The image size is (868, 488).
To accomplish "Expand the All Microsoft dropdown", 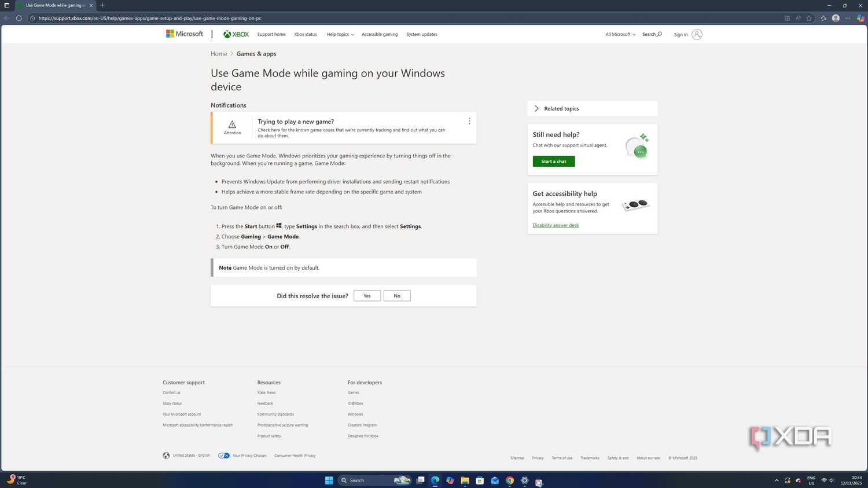I will (620, 34).
